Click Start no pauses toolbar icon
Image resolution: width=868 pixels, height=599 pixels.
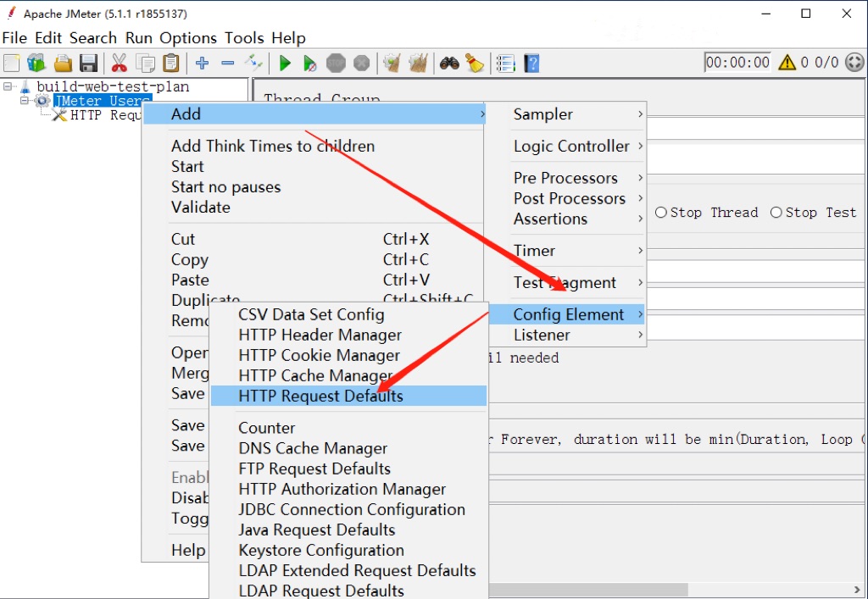pyautogui.click(x=310, y=63)
